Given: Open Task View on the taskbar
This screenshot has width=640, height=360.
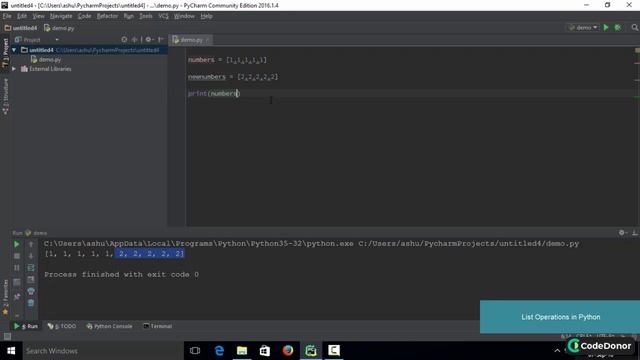Looking at the screenshot, I should 195,351.
